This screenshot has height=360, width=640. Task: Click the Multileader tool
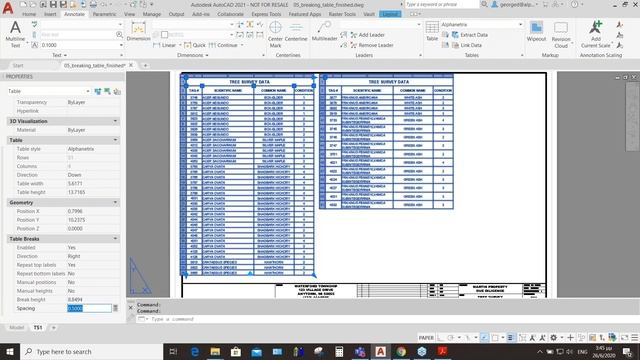tap(324, 31)
